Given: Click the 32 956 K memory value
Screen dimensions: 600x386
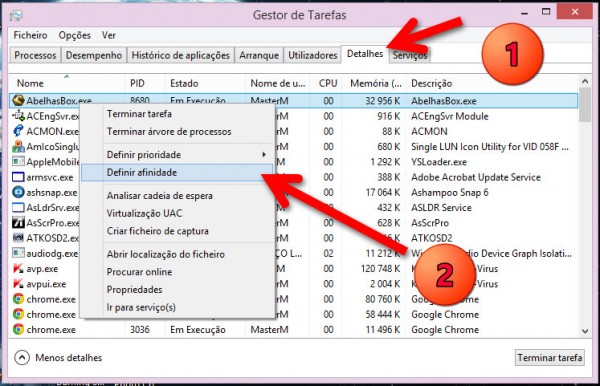Looking at the screenshot, I should click(383, 101).
